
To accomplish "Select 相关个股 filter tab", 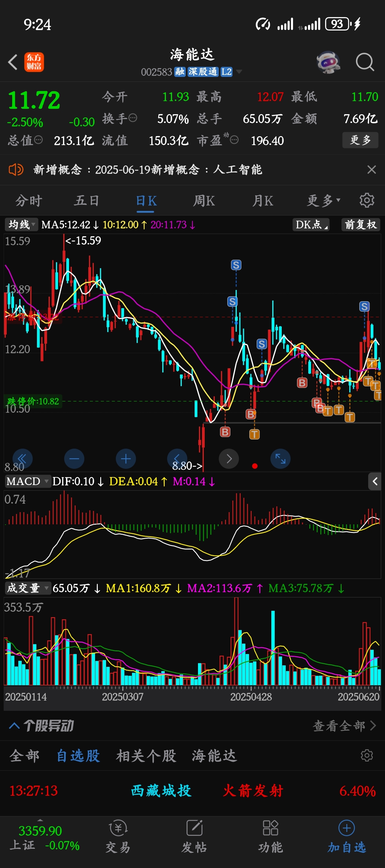I will pyautogui.click(x=146, y=756).
